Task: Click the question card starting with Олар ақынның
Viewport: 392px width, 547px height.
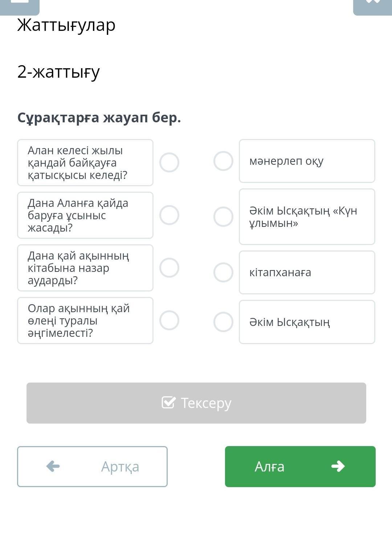Action: click(x=85, y=321)
